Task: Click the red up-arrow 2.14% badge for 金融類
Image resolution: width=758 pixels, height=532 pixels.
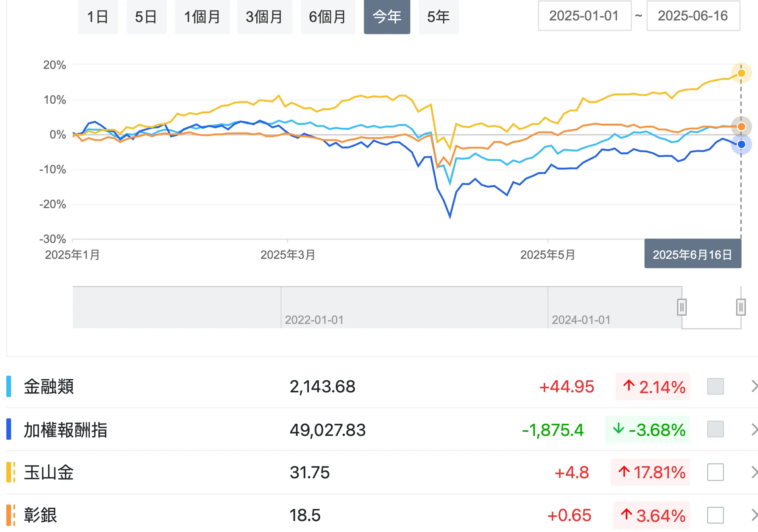Action: (653, 387)
